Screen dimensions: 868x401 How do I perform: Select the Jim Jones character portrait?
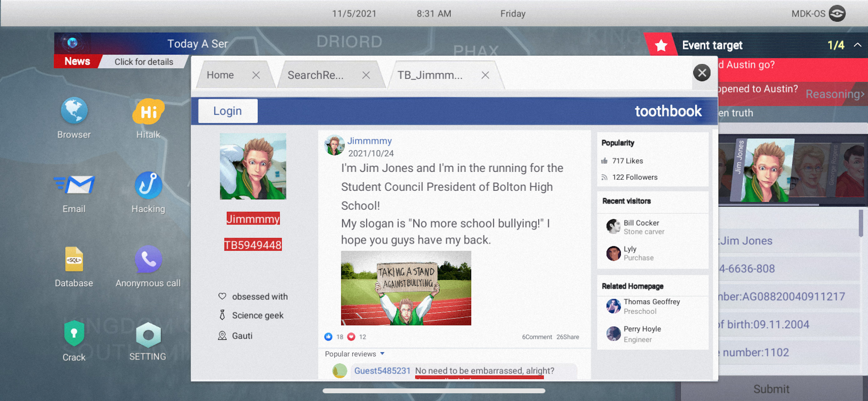pos(762,171)
